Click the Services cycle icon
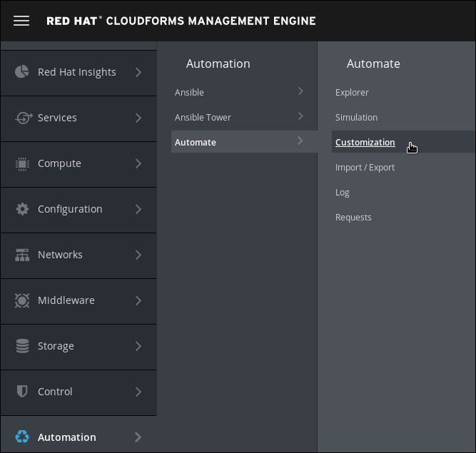476x453 pixels. [24, 118]
